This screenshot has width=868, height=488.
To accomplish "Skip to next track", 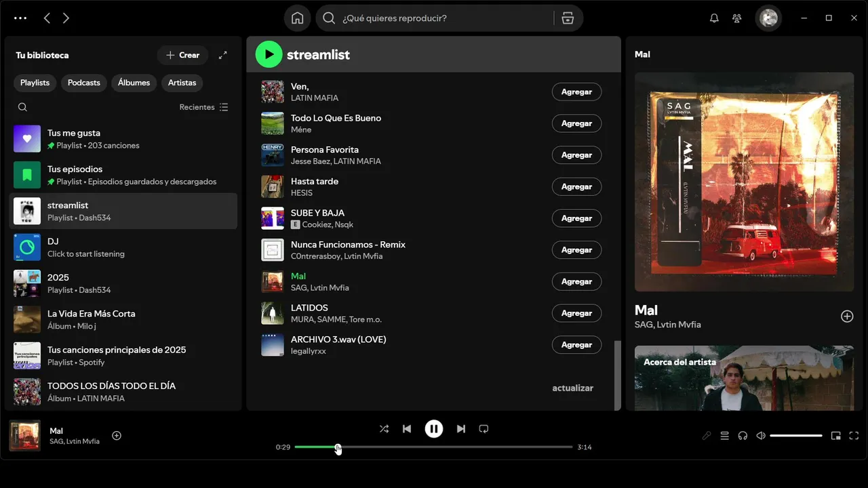I will coord(461,429).
